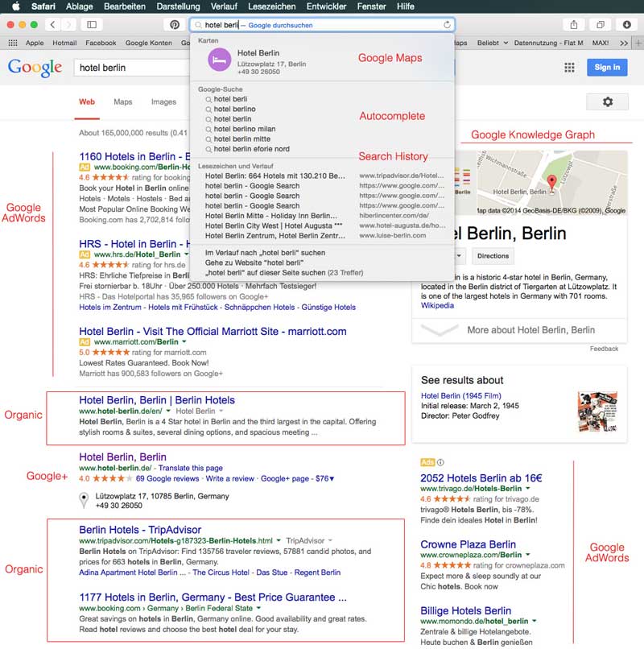644x649 pixels.
Task: Open Facebook bookmark in favorites bar
Action: (x=101, y=43)
